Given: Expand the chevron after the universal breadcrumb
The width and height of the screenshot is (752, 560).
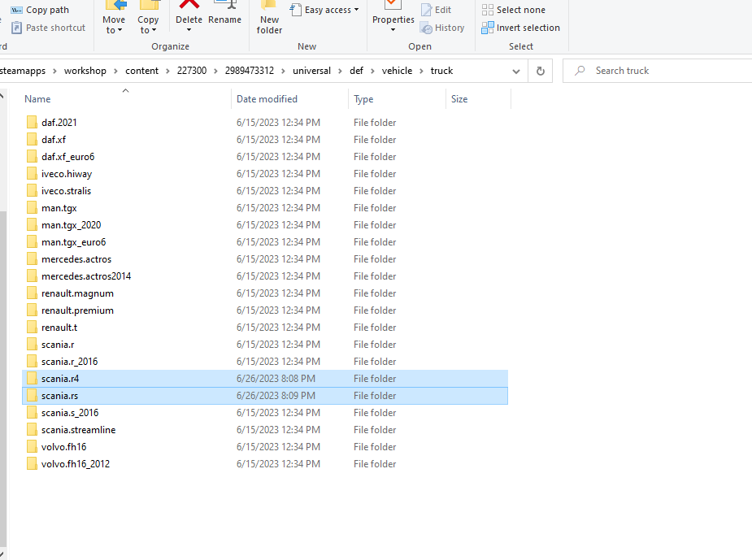Looking at the screenshot, I should pyautogui.click(x=340, y=71).
